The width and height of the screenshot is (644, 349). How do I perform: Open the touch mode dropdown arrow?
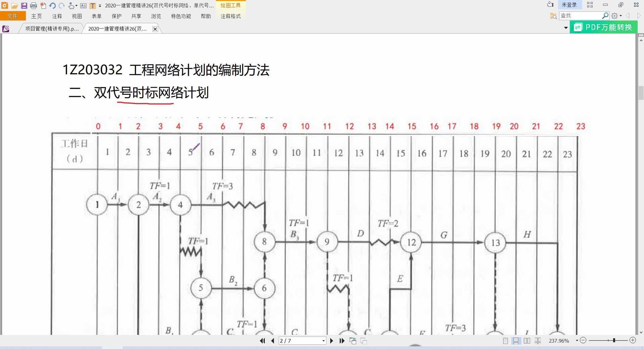(77, 6)
